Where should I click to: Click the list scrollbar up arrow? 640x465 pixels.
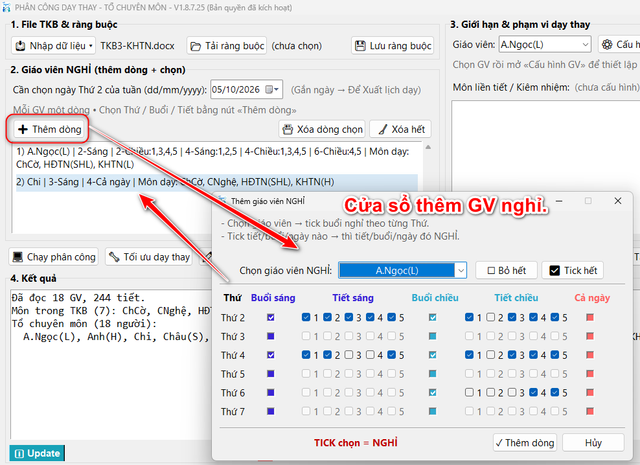click(428, 147)
